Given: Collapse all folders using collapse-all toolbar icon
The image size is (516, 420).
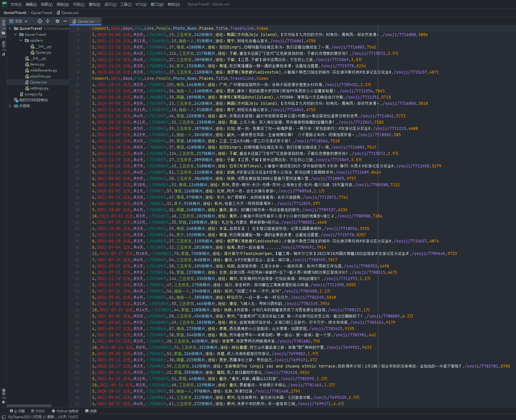Looking at the screenshot, I should tap(48, 21).
